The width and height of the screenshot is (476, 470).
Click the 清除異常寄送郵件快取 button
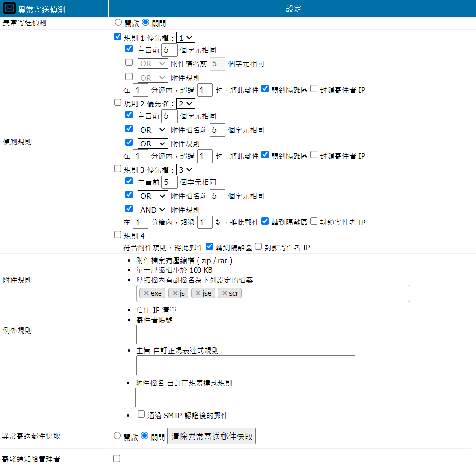(x=211, y=436)
